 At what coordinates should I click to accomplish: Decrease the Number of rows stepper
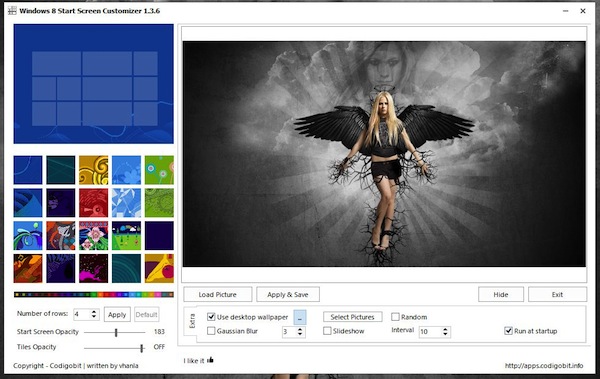pyautogui.click(x=94, y=317)
